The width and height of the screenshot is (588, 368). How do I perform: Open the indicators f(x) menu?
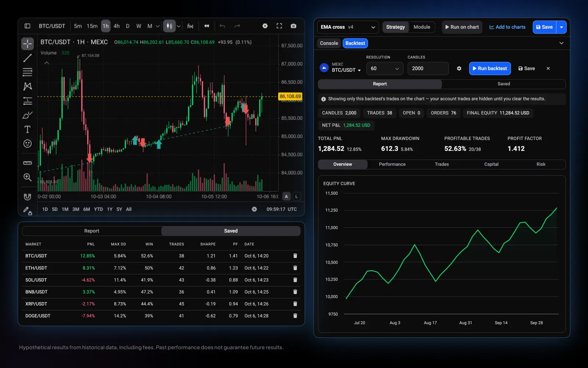[x=190, y=26]
